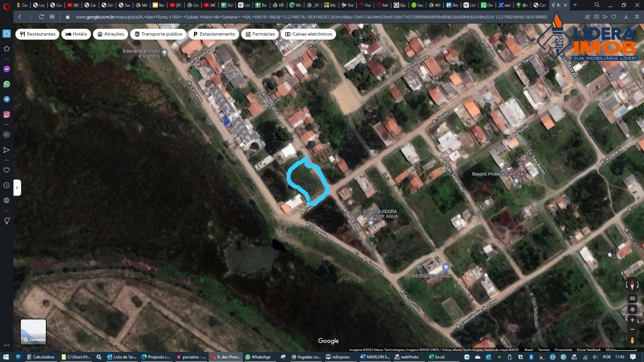Click the compass to reset map orientation
The height and width of the screenshot is (362, 644).
(x=632, y=285)
